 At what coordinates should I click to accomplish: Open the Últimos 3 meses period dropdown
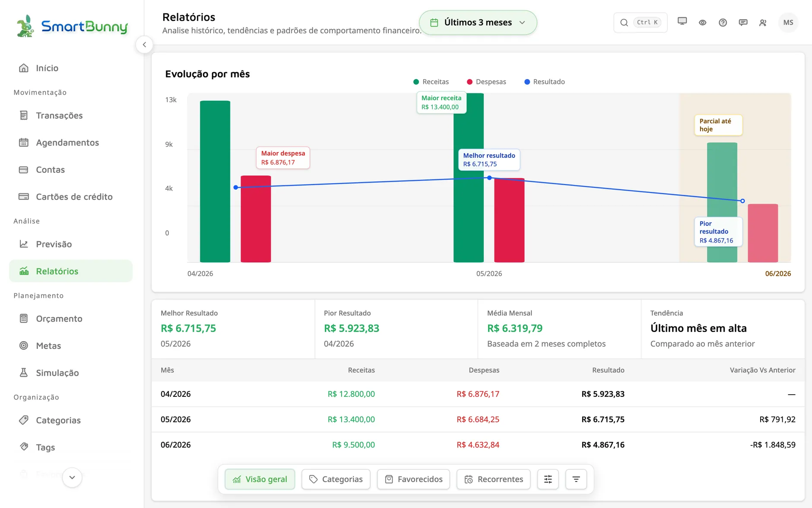pyautogui.click(x=478, y=22)
